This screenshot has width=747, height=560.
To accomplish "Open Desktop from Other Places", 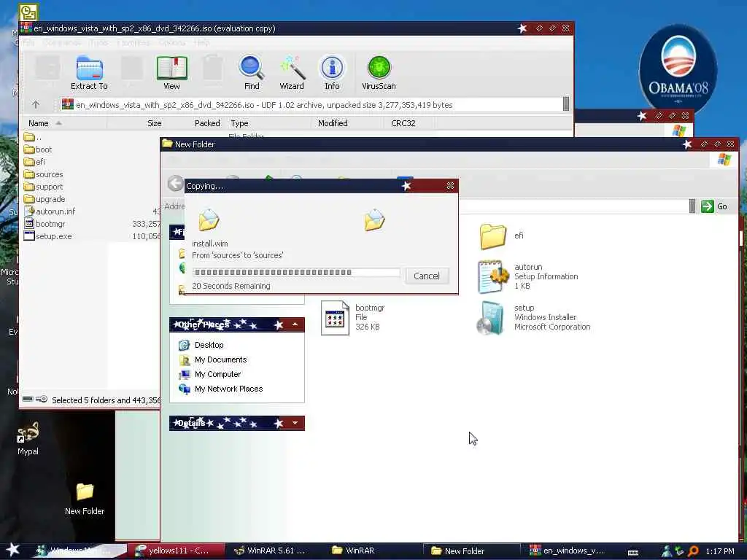I will point(201,345).
